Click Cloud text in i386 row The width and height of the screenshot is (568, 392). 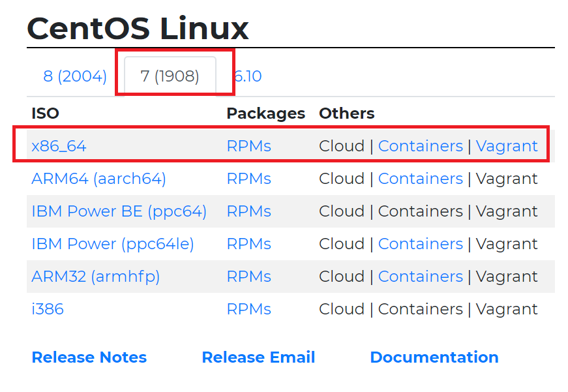(342, 309)
